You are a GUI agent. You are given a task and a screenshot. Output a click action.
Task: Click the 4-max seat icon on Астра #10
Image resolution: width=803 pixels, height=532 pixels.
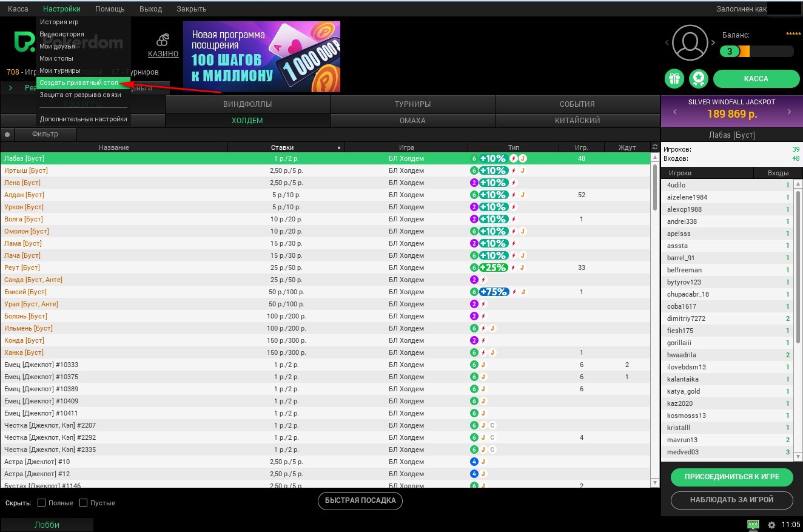coord(474,462)
